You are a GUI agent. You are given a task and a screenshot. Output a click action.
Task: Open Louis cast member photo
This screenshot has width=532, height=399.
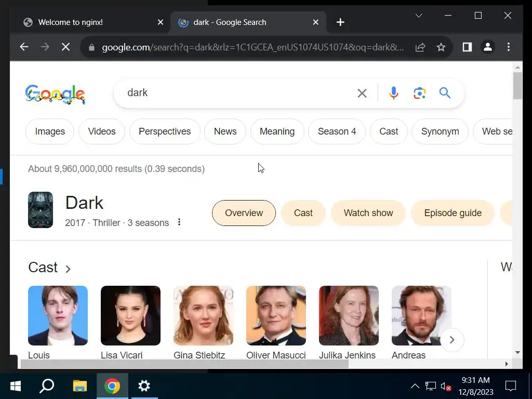pos(58,315)
